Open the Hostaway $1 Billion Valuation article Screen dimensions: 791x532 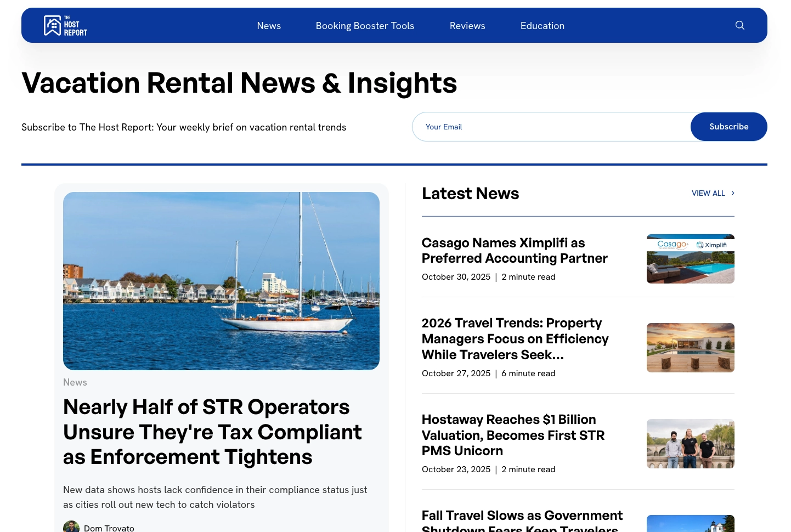(x=513, y=435)
